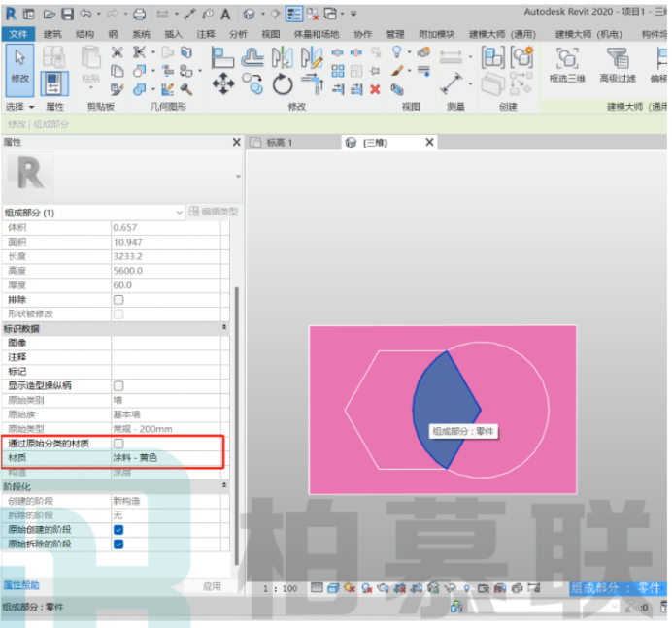Click the 应用 apply button
672x628 pixels.
pos(212,586)
